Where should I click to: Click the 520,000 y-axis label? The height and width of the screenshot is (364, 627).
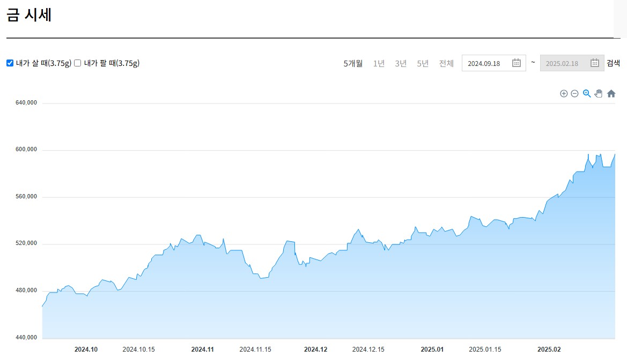[26, 243]
